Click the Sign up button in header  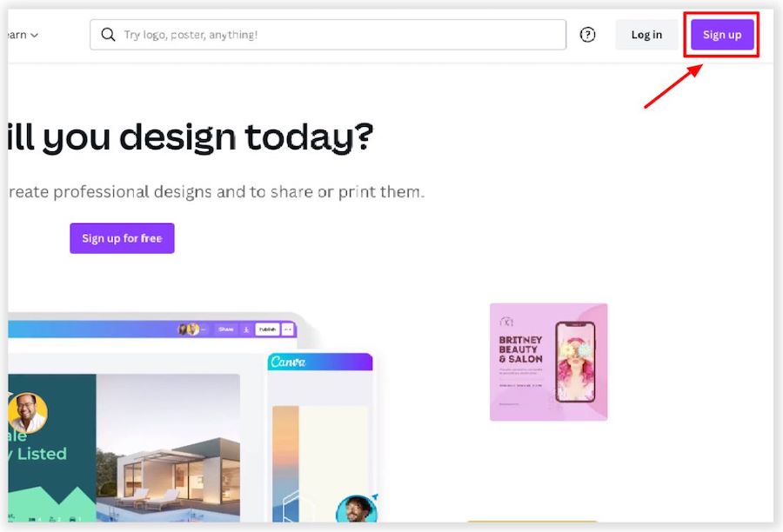pyautogui.click(x=722, y=35)
